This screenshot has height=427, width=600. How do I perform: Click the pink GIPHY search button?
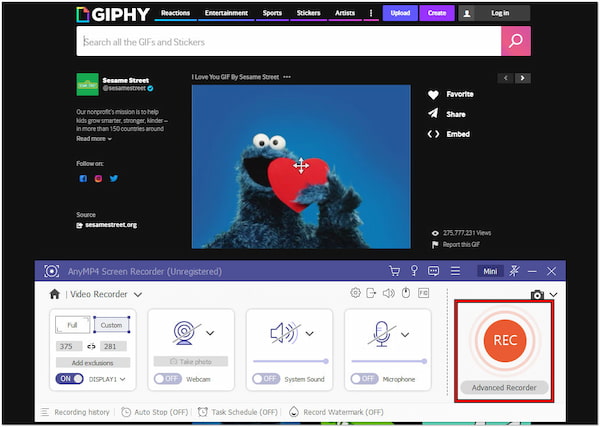pos(516,41)
